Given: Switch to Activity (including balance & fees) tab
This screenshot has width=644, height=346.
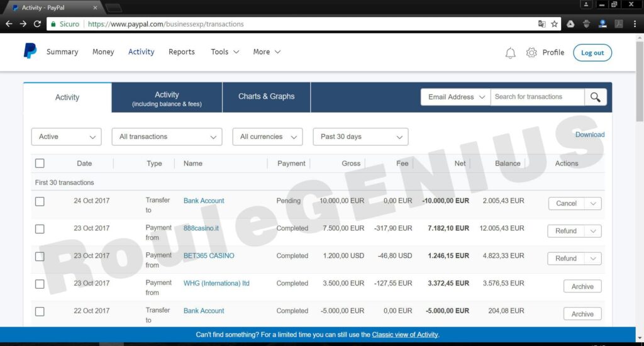Looking at the screenshot, I should coord(167,98).
